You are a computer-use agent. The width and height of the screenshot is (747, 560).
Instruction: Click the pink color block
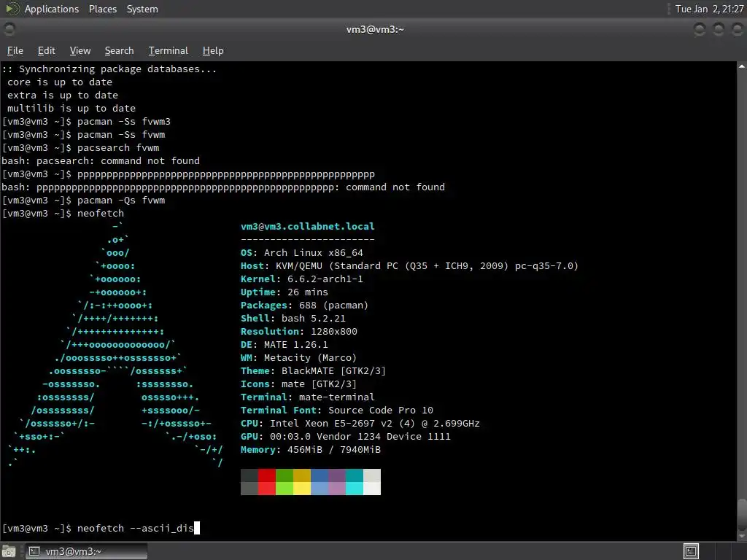click(337, 489)
